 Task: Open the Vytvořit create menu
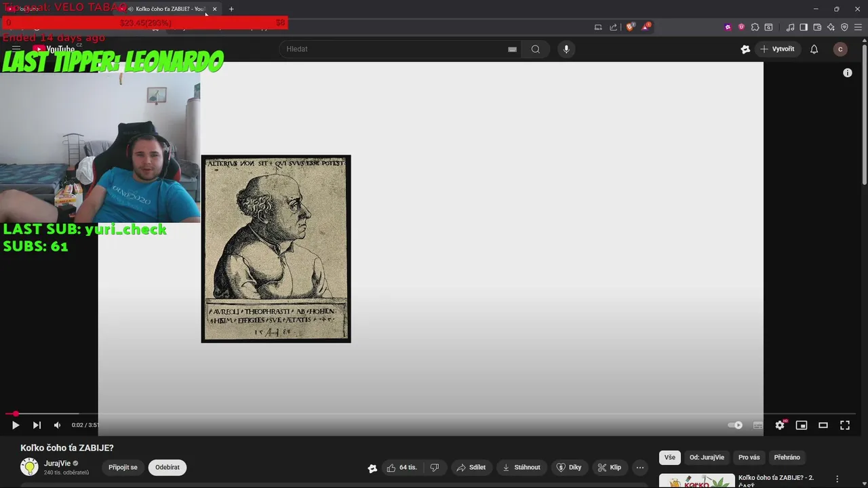tap(777, 49)
